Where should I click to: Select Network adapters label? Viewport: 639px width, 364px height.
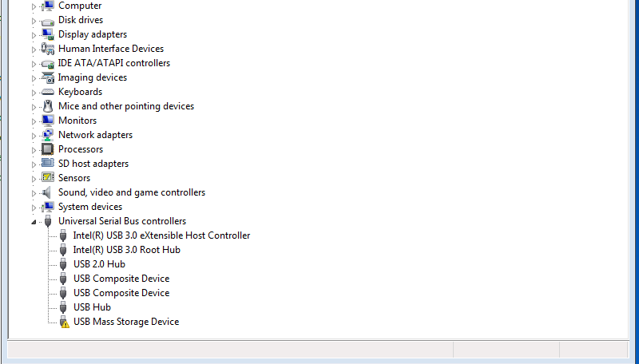click(95, 135)
